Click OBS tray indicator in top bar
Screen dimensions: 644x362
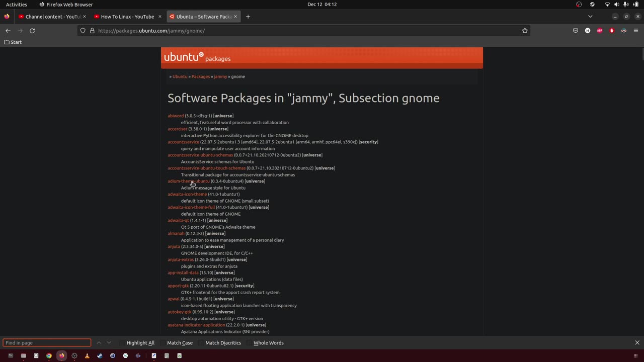579,5
